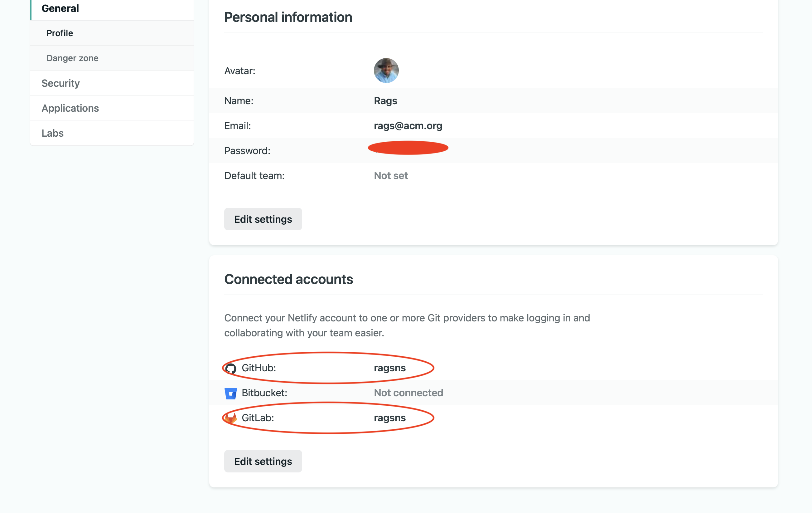This screenshot has height=513, width=812.
Task: Click the Connected accounts heading
Action: pos(288,279)
